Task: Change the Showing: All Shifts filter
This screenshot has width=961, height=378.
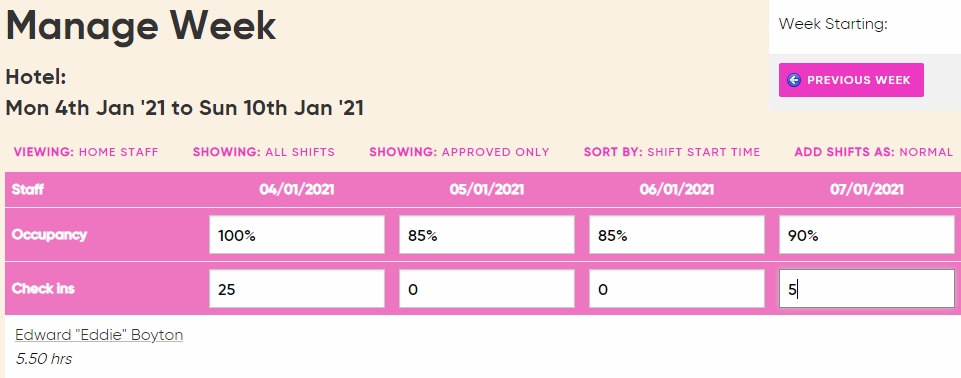Action: 264,152
